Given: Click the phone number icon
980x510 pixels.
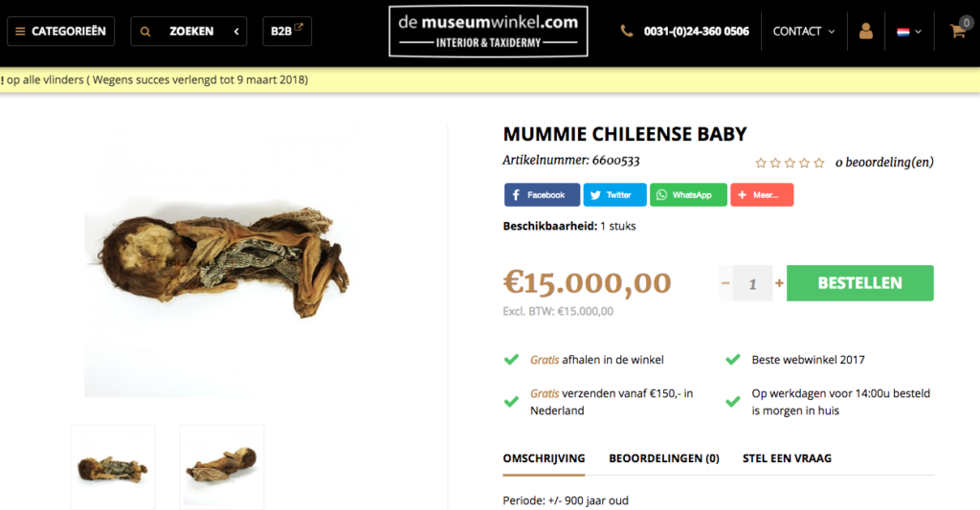Looking at the screenshot, I should [x=627, y=32].
